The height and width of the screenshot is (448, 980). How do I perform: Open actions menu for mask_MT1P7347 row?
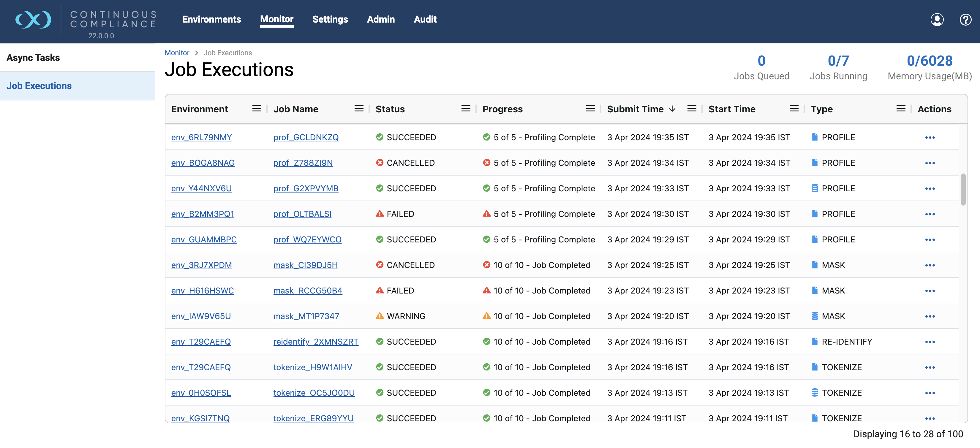[930, 316]
